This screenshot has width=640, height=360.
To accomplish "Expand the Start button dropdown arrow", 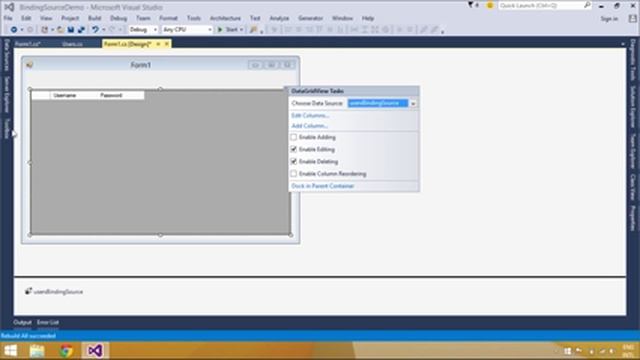I will 241,29.
